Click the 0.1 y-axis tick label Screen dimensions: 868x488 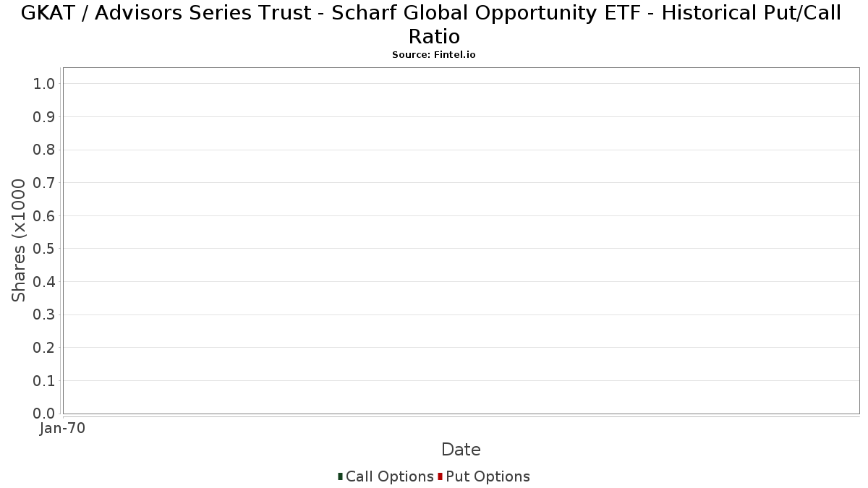44,380
